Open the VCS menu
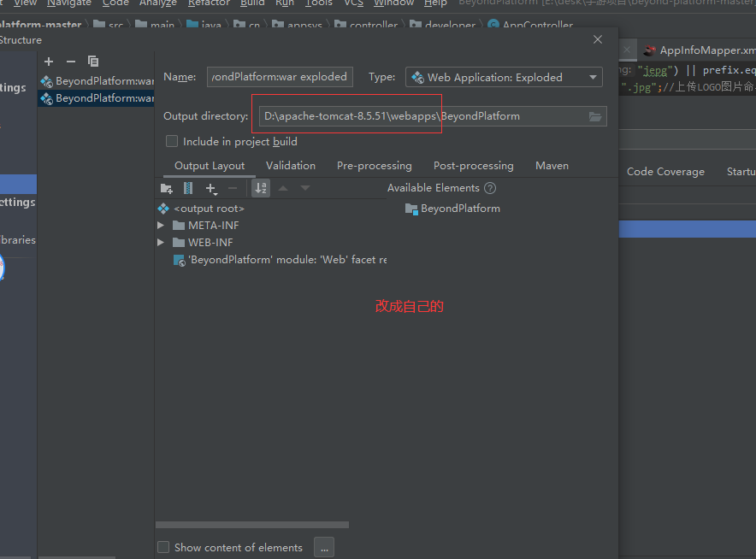This screenshot has width=756, height=559. coord(353,3)
